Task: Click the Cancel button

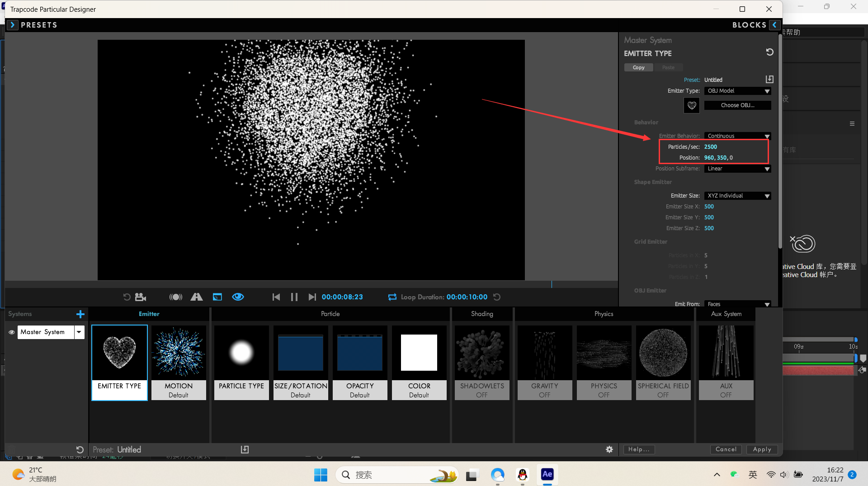Action: point(726,449)
